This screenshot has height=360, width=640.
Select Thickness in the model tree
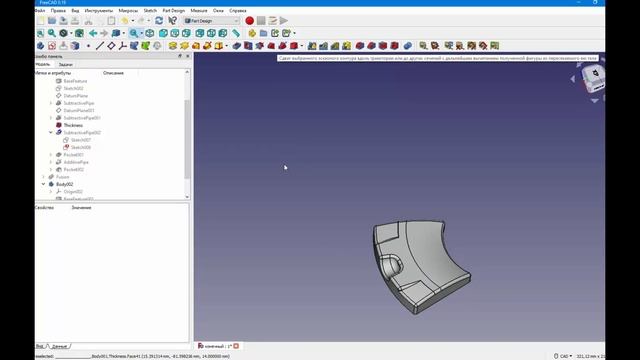(73, 125)
